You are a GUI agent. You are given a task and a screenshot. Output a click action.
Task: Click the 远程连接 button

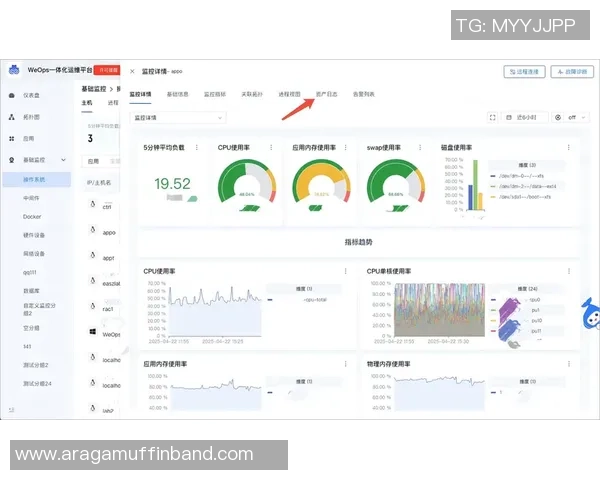click(x=524, y=72)
